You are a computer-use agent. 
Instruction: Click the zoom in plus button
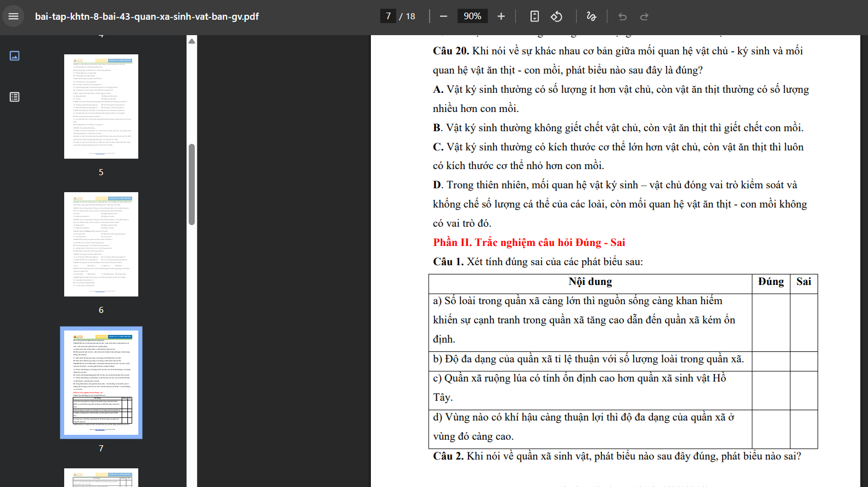[x=501, y=16]
